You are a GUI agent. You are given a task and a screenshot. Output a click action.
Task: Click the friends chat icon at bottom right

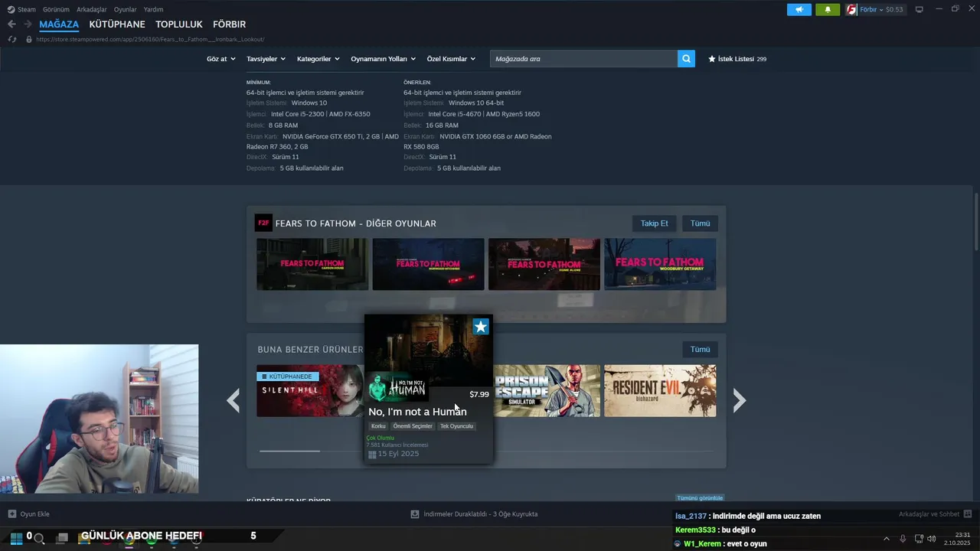(x=968, y=514)
